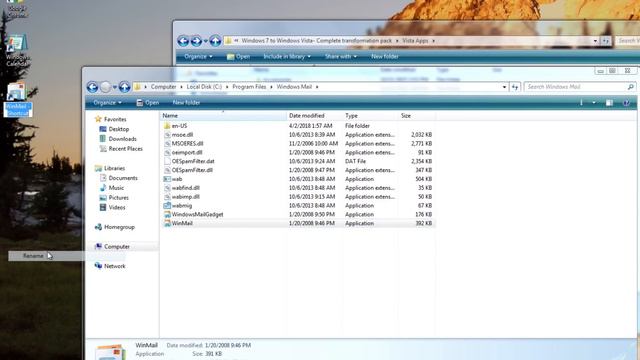Click Up arrow in Vista Apps window

click(216, 41)
